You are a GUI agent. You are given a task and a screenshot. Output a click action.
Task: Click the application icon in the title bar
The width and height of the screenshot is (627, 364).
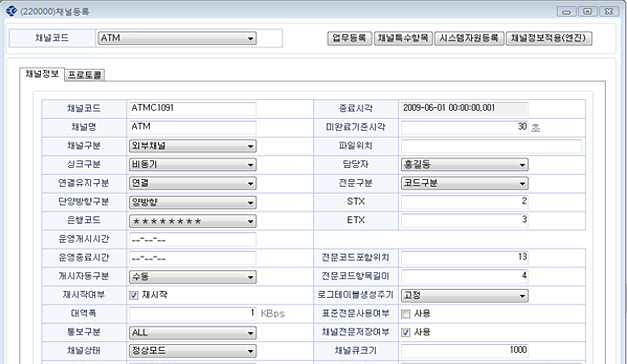tap(11, 11)
